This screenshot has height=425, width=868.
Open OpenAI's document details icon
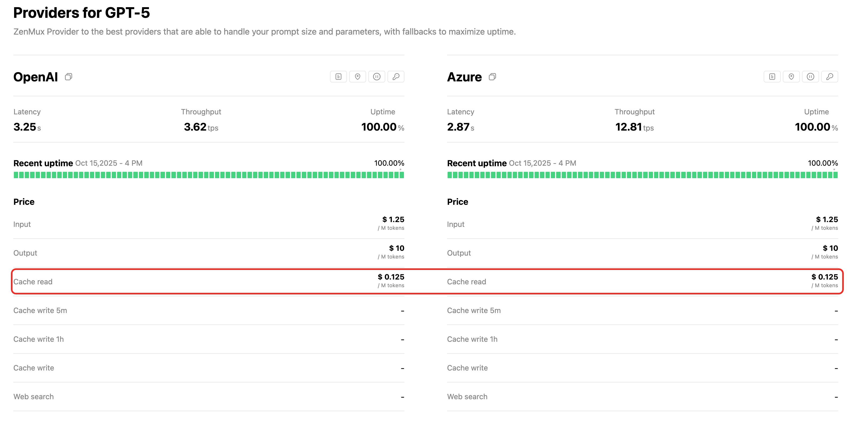[x=338, y=77]
